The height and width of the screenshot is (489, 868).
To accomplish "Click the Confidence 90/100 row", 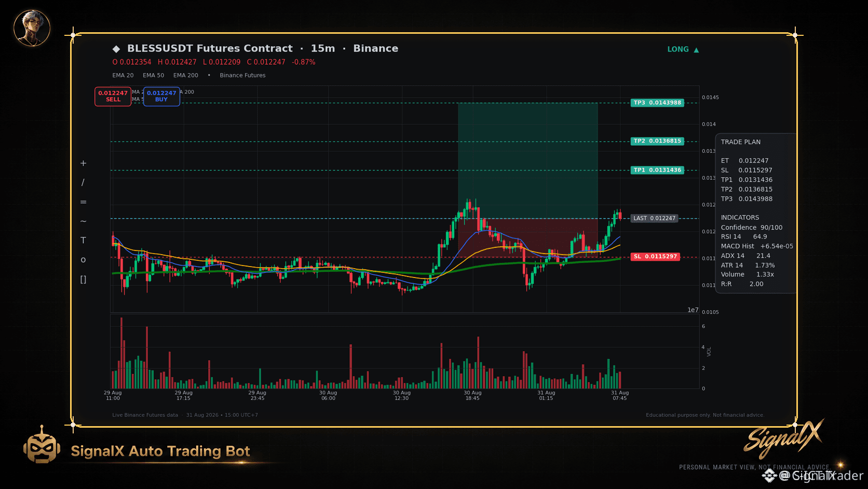I will coord(752,228).
